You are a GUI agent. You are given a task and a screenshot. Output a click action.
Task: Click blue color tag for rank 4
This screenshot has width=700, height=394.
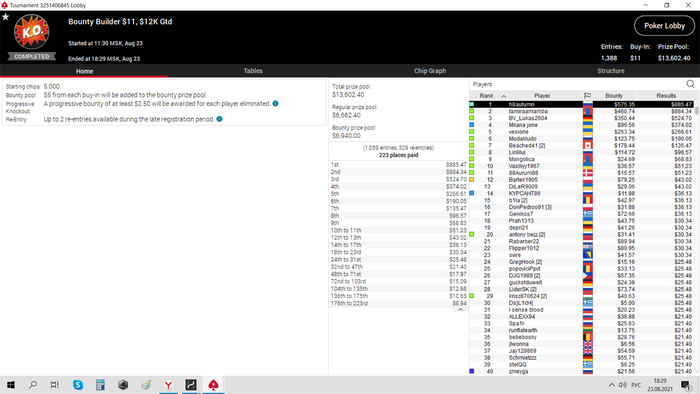pos(472,125)
